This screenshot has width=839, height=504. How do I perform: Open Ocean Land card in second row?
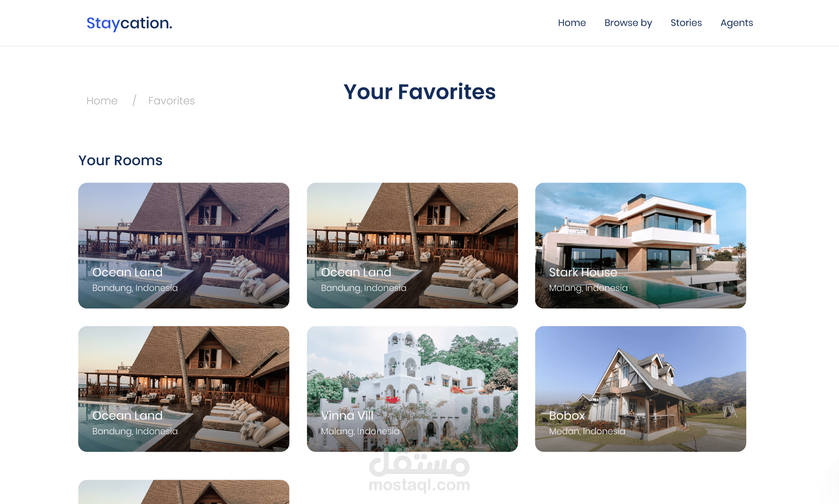click(183, 389)
